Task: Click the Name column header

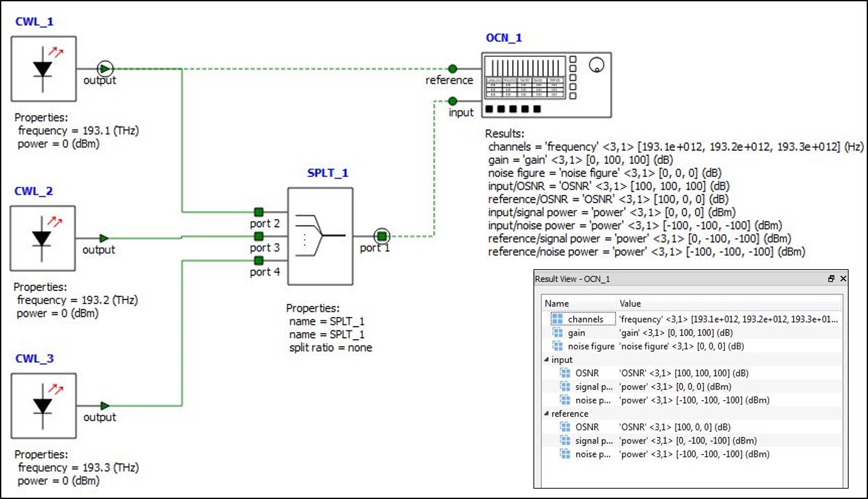Action: pyautogui.click(x=557, y=303)
